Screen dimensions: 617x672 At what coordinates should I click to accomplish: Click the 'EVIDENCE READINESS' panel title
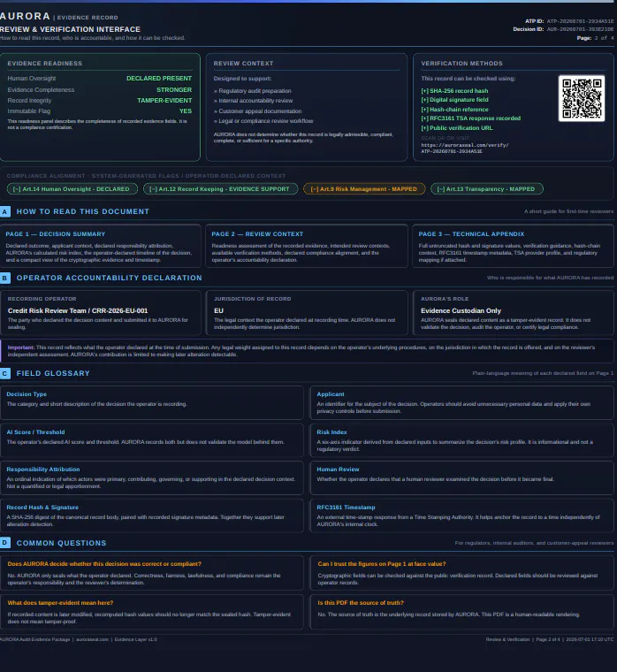pos(44,64)
